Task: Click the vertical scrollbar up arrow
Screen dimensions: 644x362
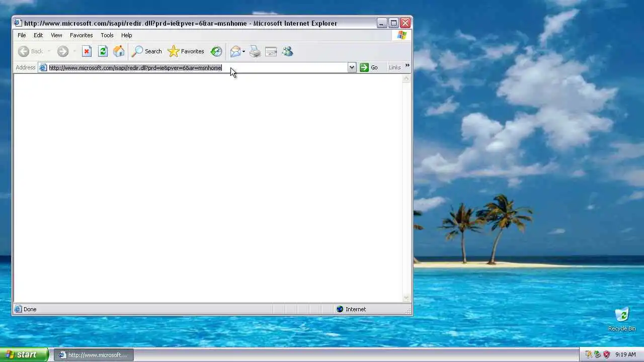Action: point(407,78)
